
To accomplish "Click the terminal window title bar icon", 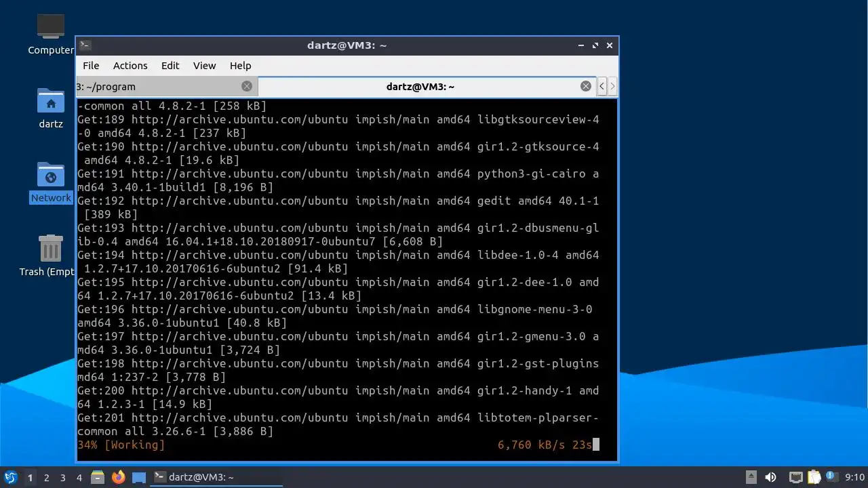I will click(x=85, y=45).
